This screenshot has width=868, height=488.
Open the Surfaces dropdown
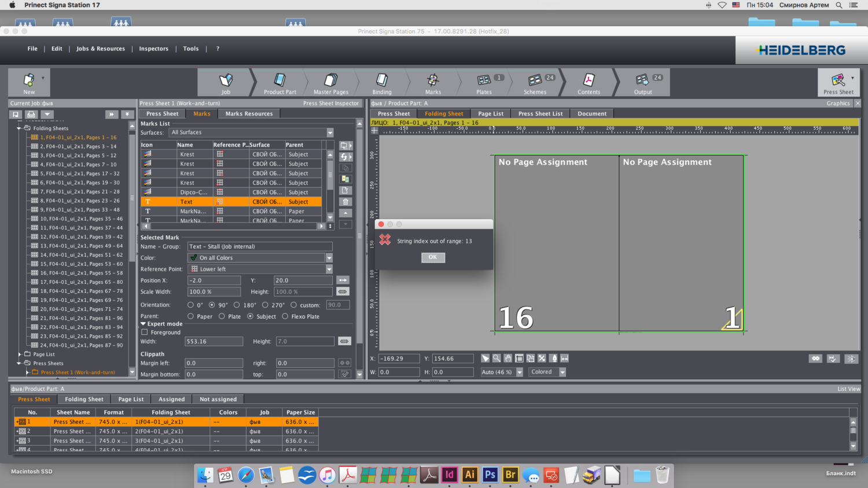click(330, 132)
